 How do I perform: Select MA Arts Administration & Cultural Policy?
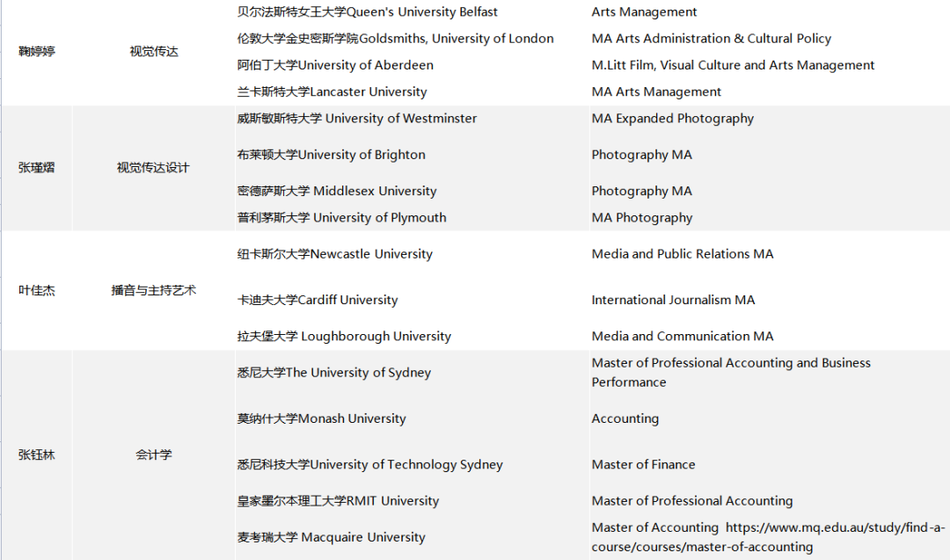click(x=712, y=39)
